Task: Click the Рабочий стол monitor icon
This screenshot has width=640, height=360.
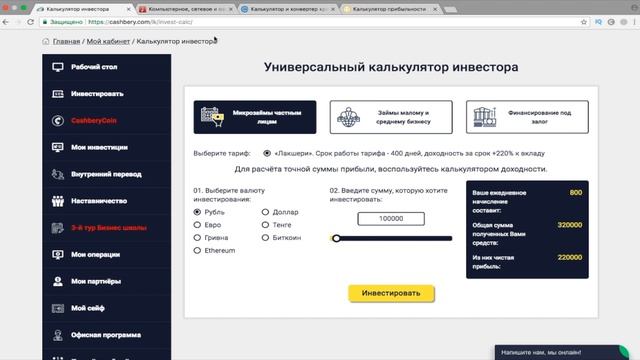Action: point(58,67)
